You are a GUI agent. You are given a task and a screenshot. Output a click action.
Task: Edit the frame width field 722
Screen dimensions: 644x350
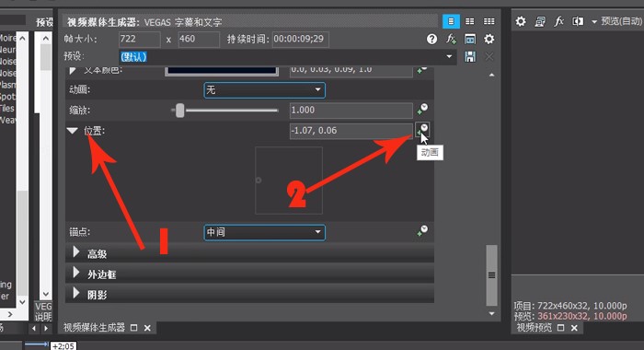click(x=140, y=40)
